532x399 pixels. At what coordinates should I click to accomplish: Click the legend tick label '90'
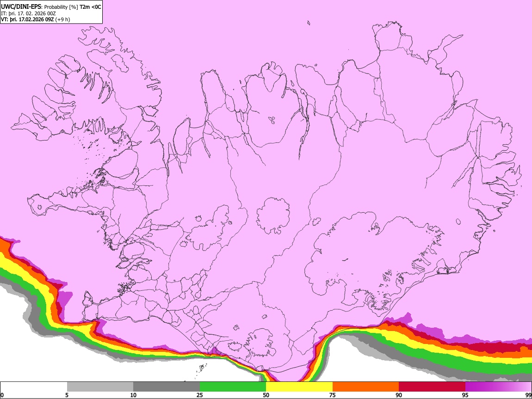(399, 395)
